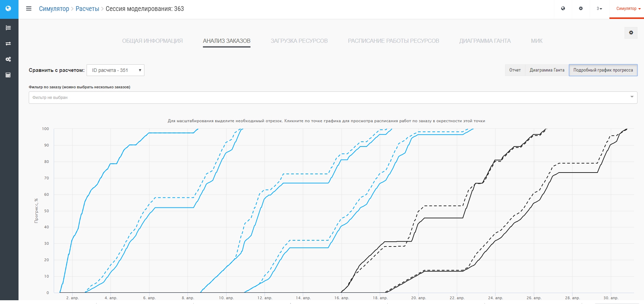Open the gears icon in sidebar
The height and width of the screenshot is (304, 644).
pos(9,59)
